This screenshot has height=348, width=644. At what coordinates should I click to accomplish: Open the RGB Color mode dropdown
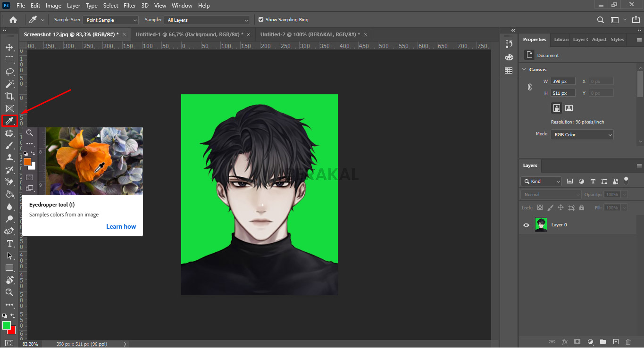pos(582,135)
